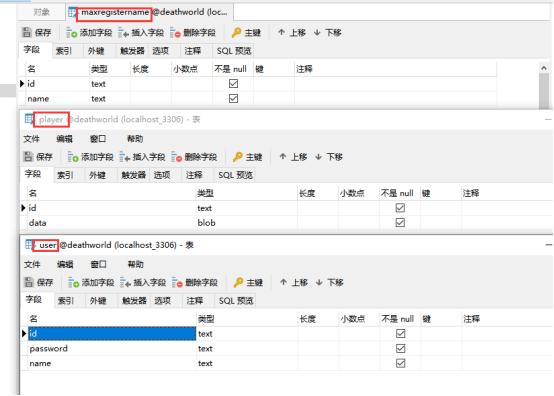Move field up in maxregistername table

click(292, 32)
